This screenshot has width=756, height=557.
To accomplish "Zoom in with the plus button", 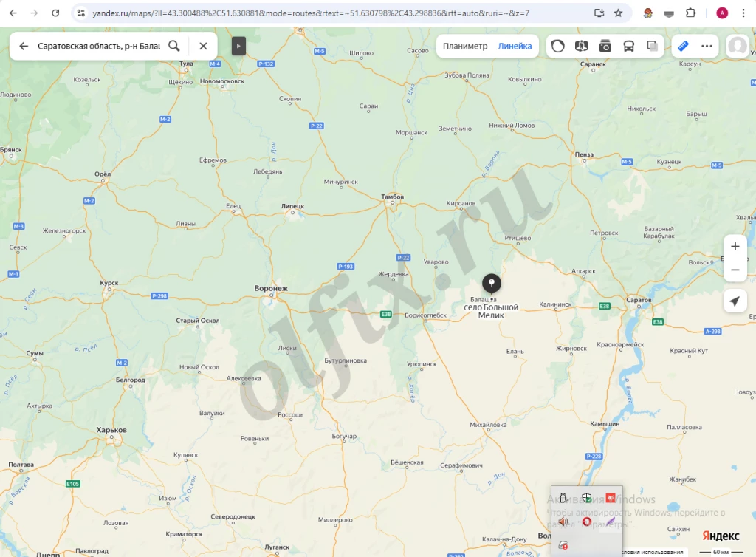I will pyautogui.click(x=735, y=247).
